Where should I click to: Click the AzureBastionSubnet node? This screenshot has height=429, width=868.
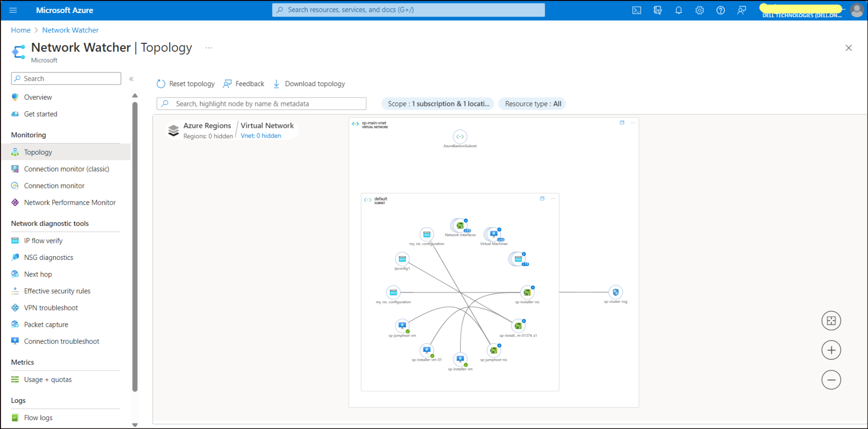tap(460, 137)
